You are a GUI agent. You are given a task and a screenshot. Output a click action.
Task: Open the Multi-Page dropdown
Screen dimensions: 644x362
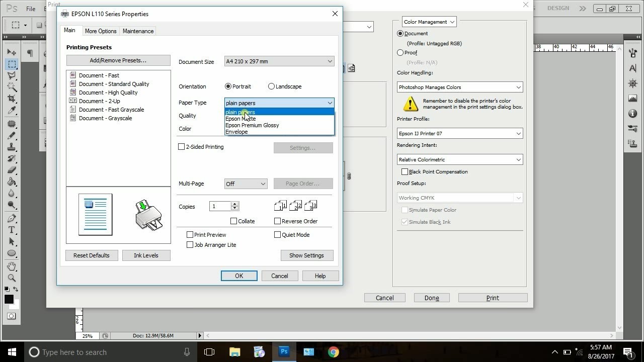click(x=246, y=184)
